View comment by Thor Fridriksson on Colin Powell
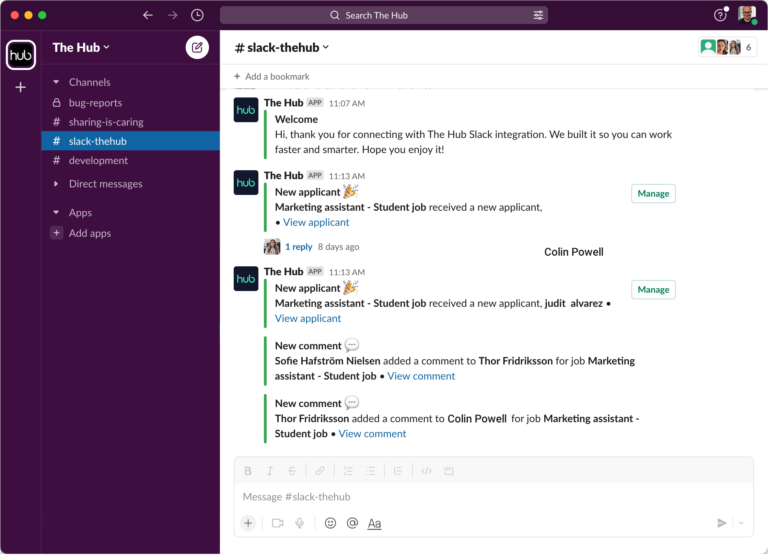Screen dimensions: 768x557 tap(372, 434)
